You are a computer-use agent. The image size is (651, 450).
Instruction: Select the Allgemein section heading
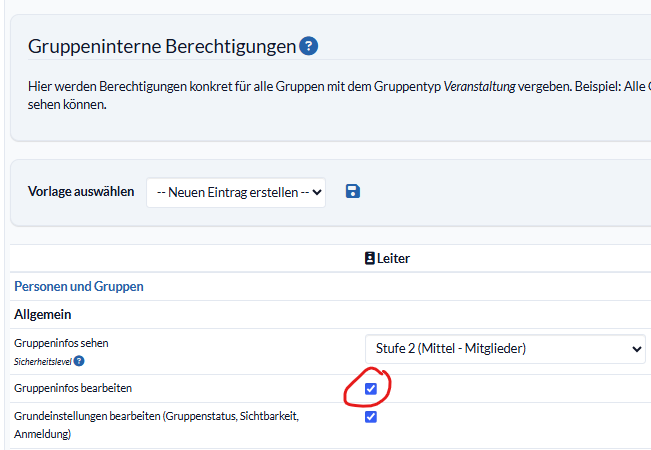click(42, 314)
